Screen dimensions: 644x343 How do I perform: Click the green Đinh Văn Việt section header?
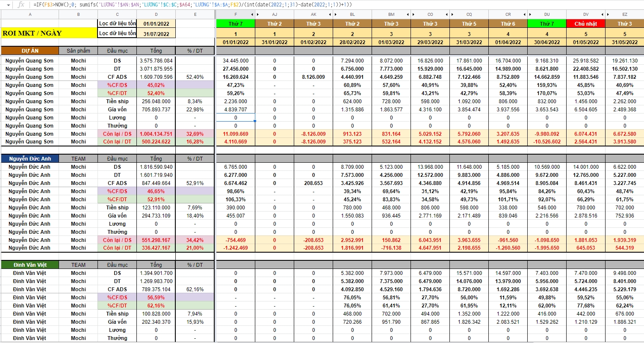[x=30, y=265]
